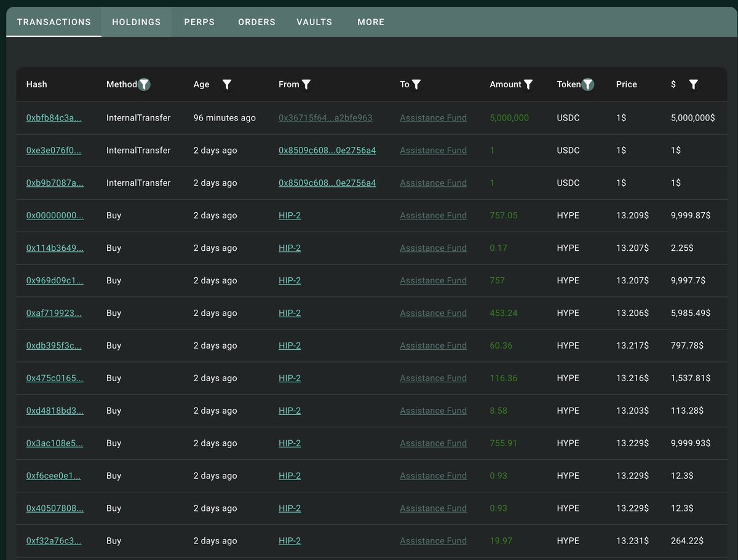Open the From column filter icon
Viewport: 738px width, 560px height.
pyautogui.click(x=306, y=85)
